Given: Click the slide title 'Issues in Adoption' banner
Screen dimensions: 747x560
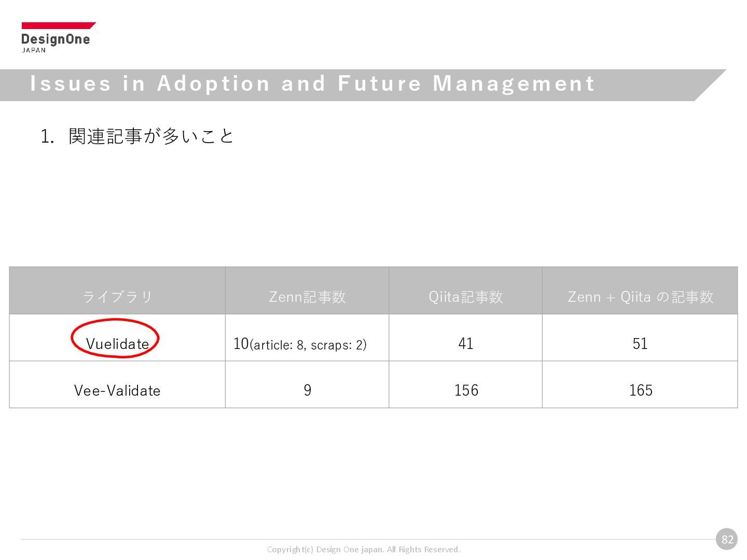Looking at the screenshot, I should pyautogui.click(x=311, y=84).
